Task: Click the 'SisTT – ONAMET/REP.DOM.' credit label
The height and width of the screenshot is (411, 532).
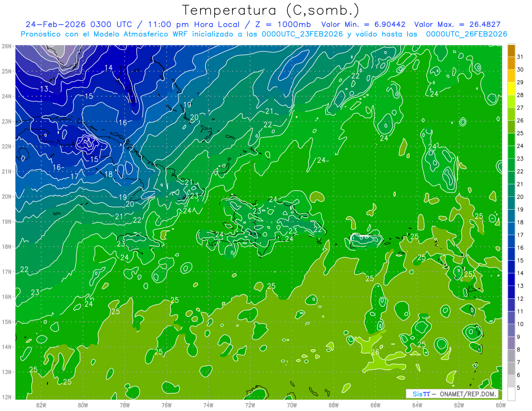Action: (x=451, y=394)
